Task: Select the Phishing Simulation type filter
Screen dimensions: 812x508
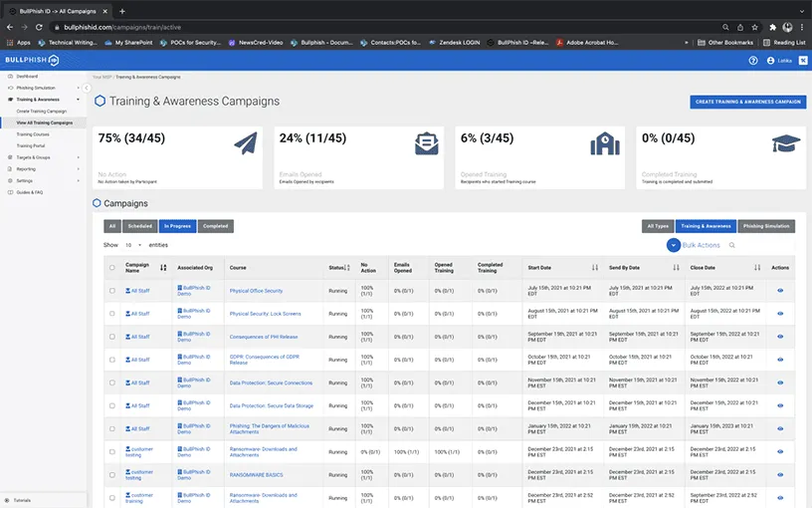Action: click(x=765, y=226)
